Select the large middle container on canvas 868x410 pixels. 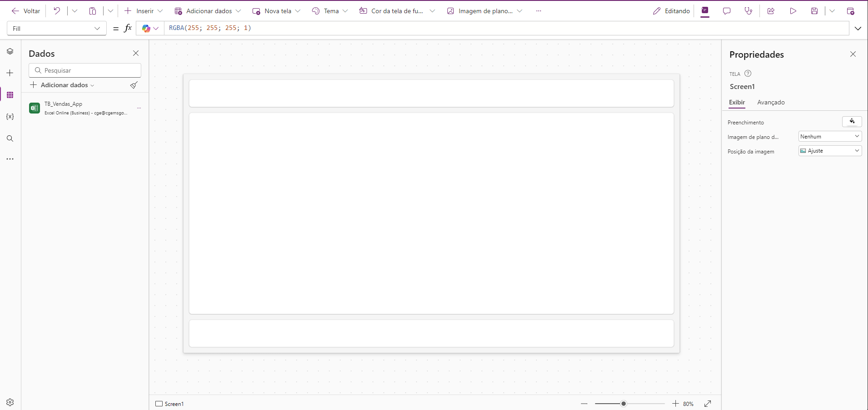click(x=432, y=213)
